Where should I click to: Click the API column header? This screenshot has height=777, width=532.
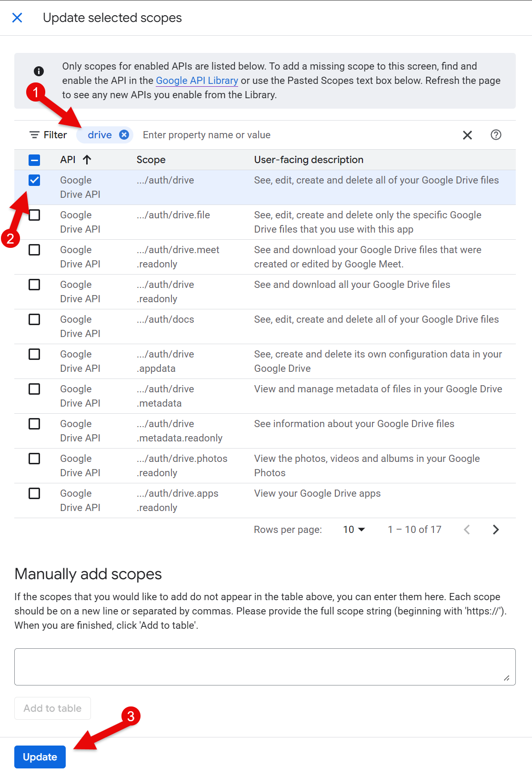tap(68, 160)
